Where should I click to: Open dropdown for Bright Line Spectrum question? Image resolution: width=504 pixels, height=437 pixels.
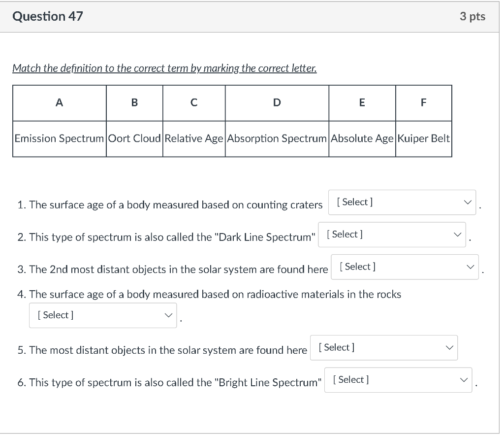coord(398,380)
